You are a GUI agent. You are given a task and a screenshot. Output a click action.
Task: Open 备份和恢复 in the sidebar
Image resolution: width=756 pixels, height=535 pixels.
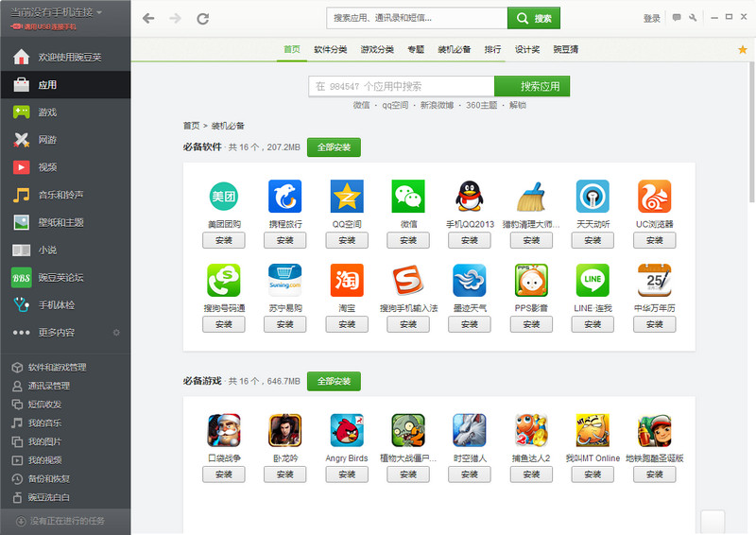(65, 478)
